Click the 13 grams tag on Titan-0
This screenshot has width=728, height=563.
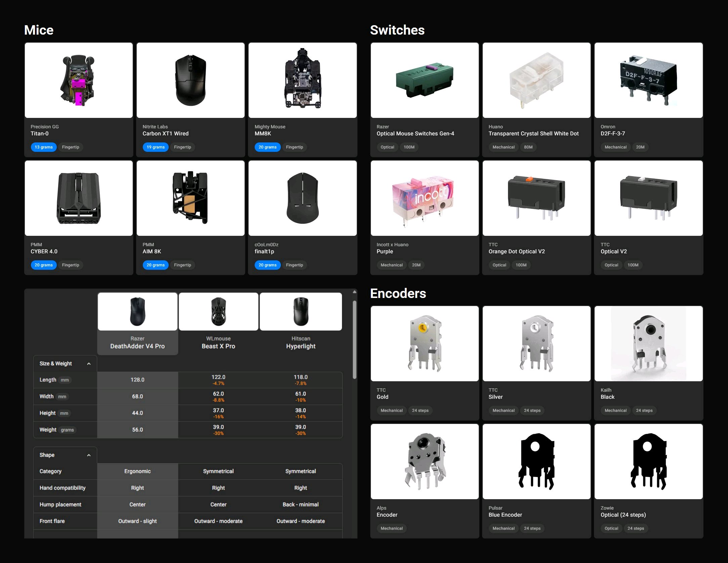point(44,147)
